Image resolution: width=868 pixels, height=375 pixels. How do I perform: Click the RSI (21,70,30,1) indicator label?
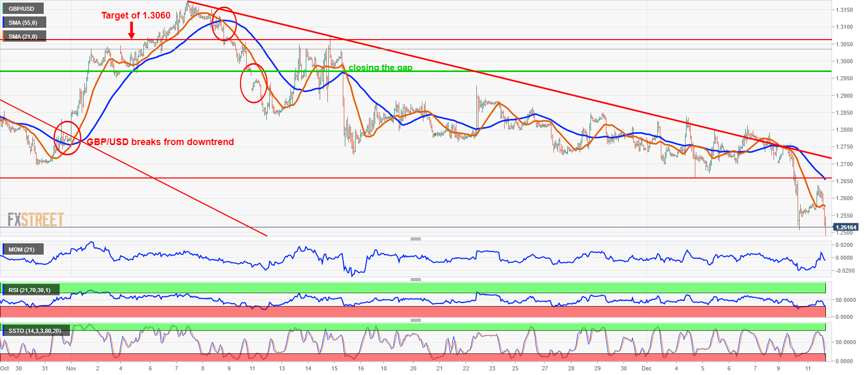(29, 290)
